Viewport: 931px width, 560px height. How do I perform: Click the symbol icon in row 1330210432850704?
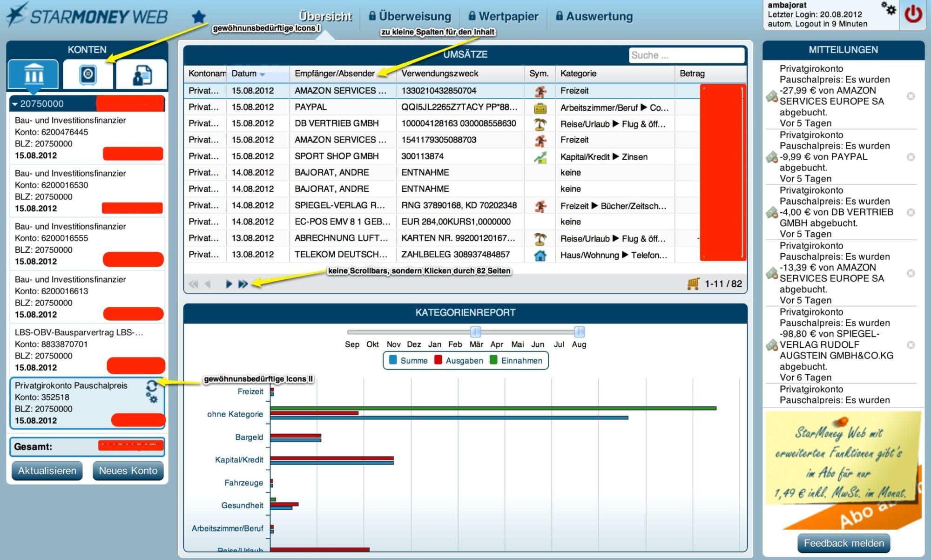[x=540, y=91]
